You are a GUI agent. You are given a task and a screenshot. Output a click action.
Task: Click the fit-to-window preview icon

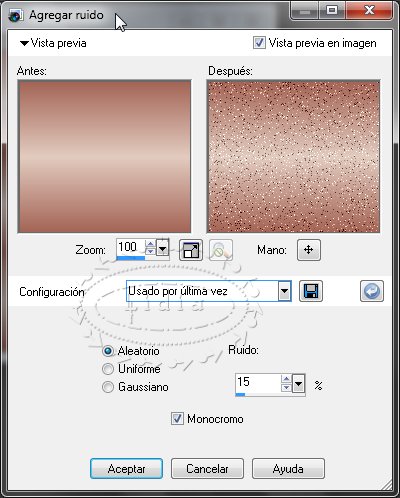point(191,250)
